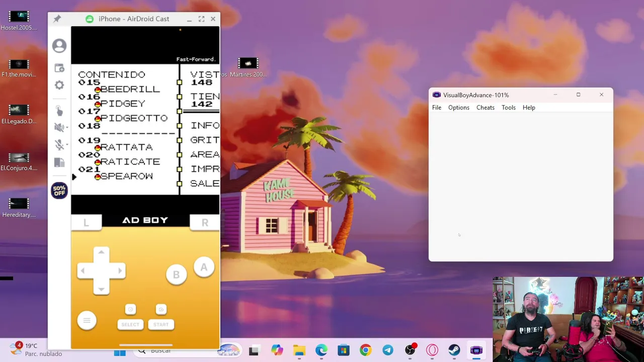
Task: Select the El.Legado.D desktop video file
Action: 19,115
